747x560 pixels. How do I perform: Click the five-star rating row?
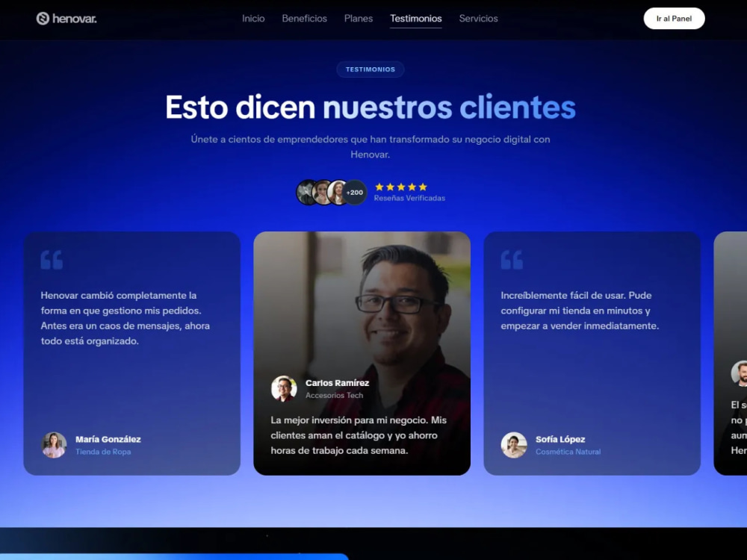pos(401,187)
